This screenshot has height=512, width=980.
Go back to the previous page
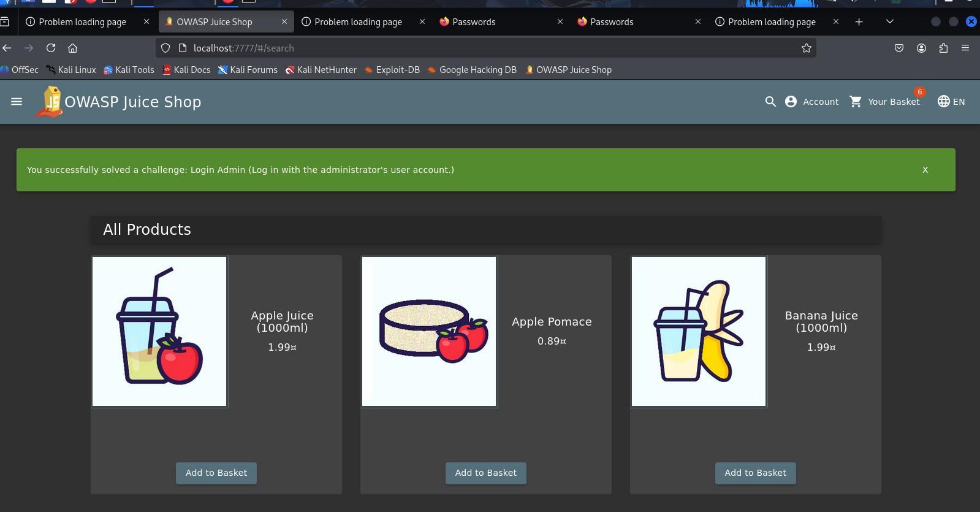click(x=7, y=48)
